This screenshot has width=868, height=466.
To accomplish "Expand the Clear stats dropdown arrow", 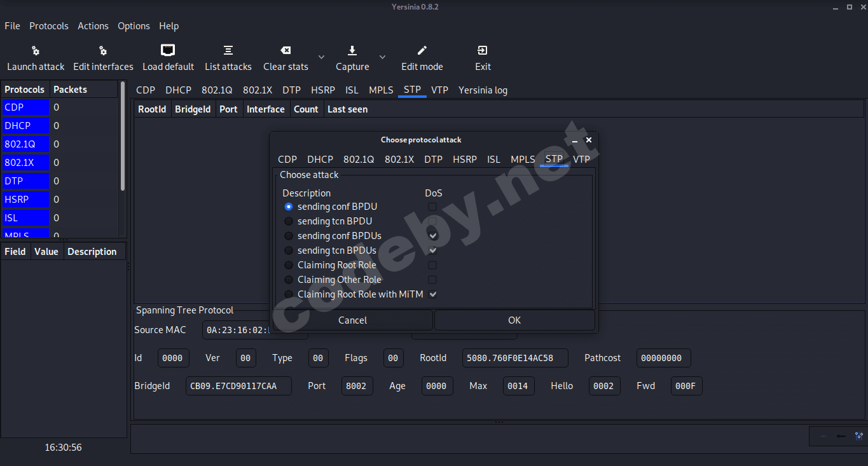I will pyautogui.click(x=321, y=57).
